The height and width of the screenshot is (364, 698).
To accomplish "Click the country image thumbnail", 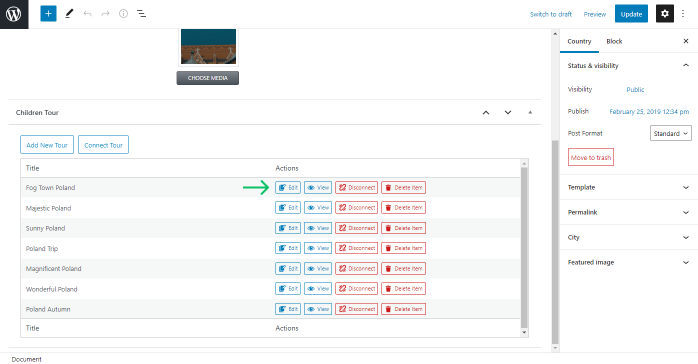I will point(208,47).
